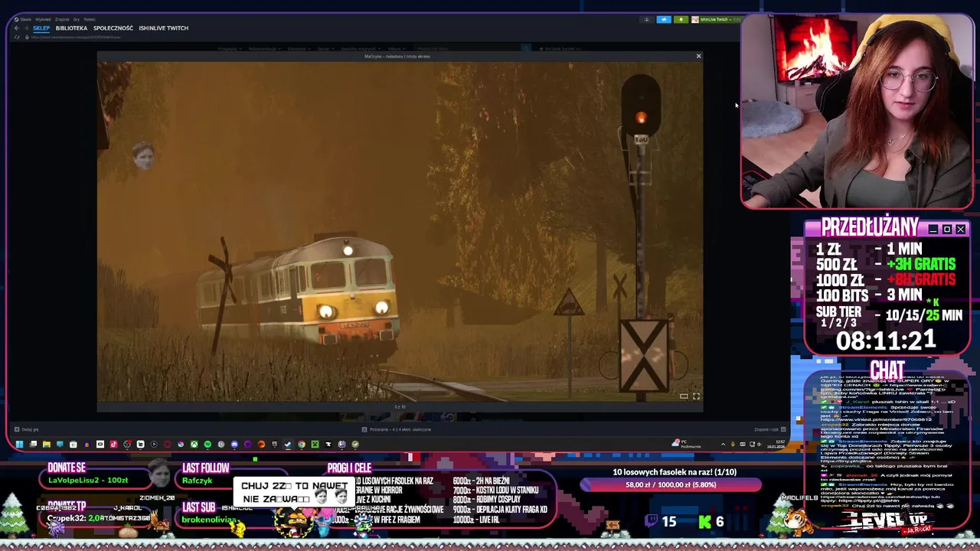Go forward in Steam navigation
This screenshot has height=551, width=980.
coord(26,28)
